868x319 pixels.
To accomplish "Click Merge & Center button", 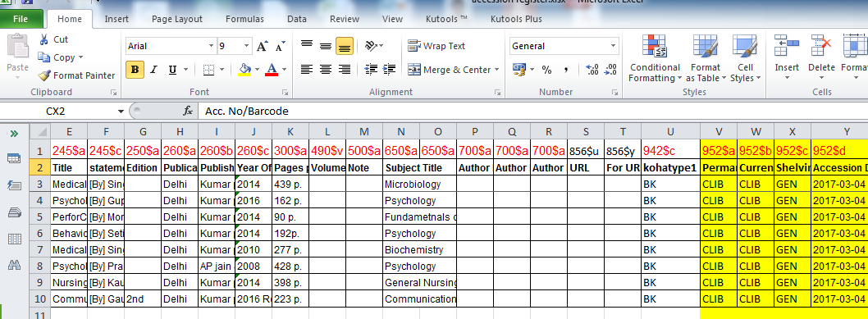I will pyautogui.click(x=449, y=70).
